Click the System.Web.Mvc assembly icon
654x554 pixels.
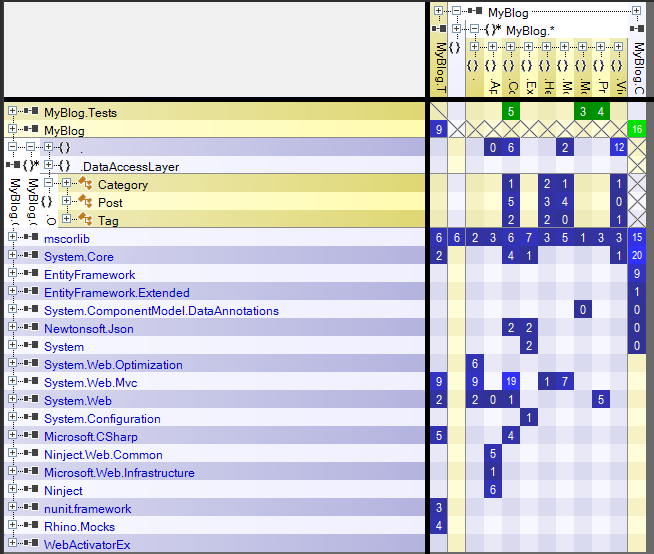point(31,381)
